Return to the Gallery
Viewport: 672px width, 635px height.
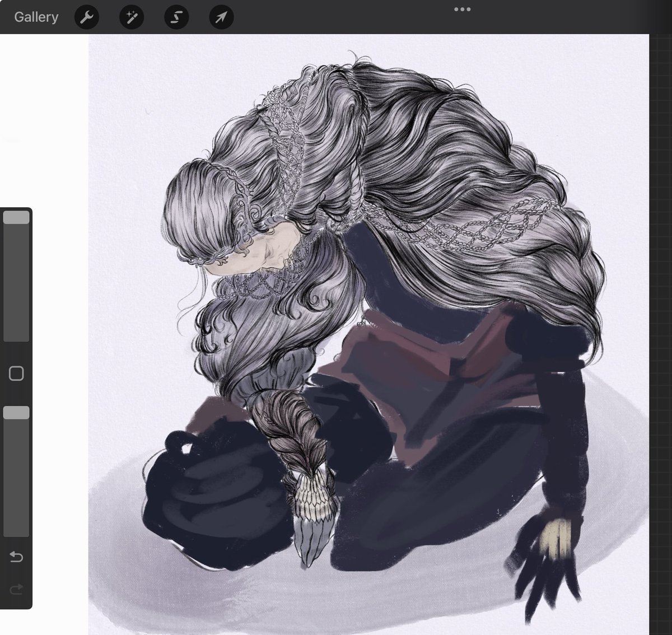(36, 17)
